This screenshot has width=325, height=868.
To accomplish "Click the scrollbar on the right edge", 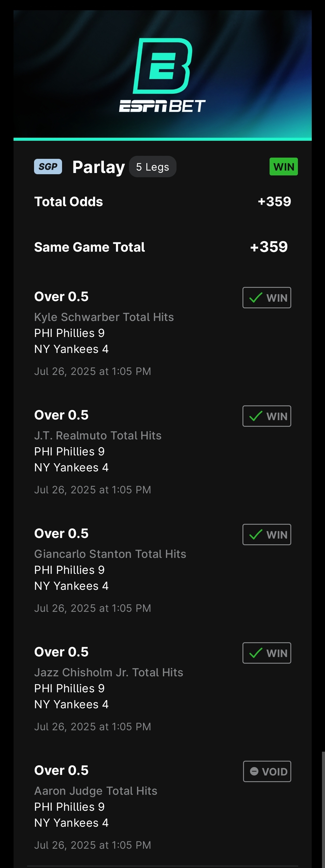I will point(323,809).
